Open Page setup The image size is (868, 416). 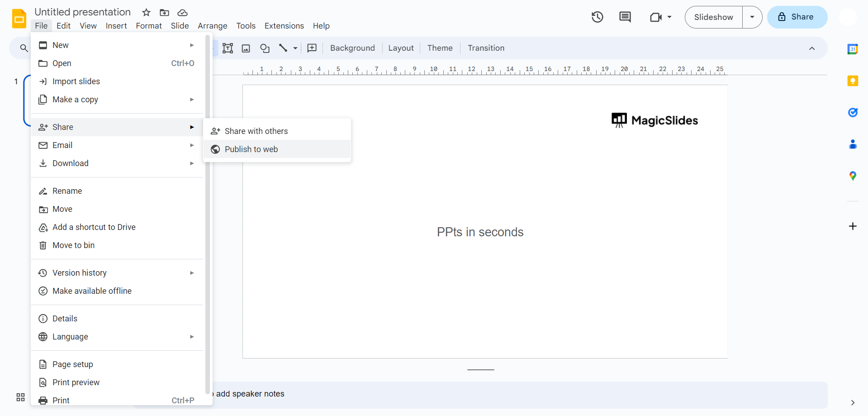[x=118, y=364]
